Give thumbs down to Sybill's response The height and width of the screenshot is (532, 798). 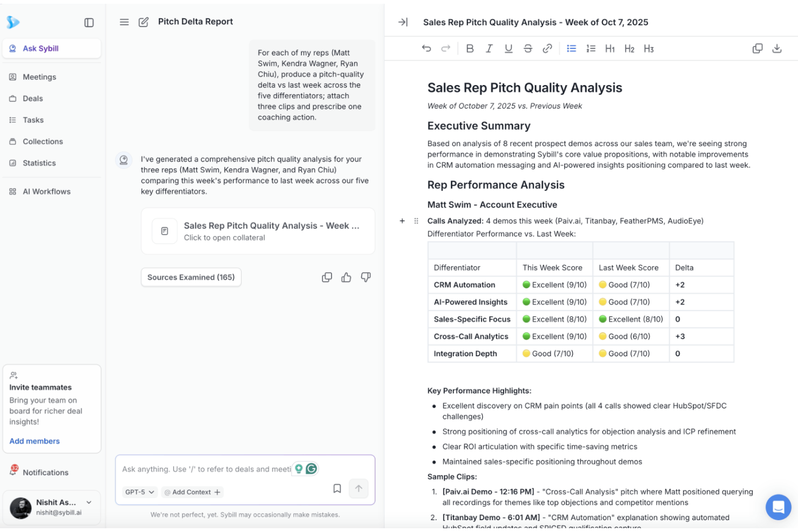pos(366,277)
